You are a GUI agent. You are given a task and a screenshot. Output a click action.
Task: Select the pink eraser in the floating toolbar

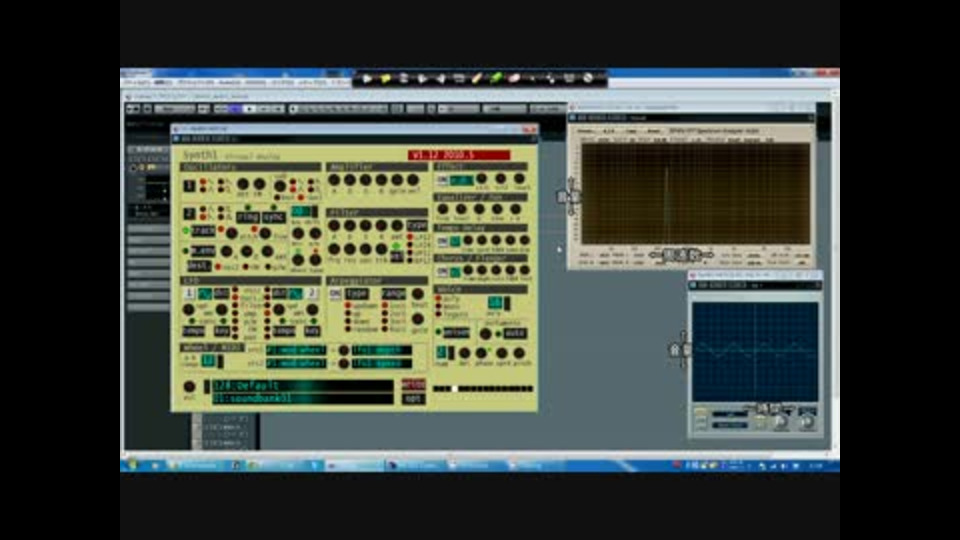point(514,78)
